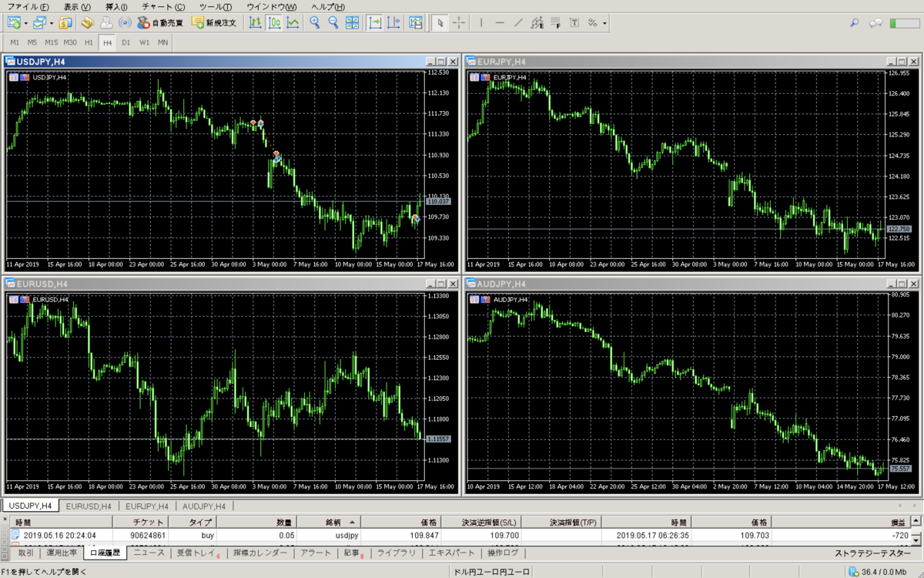This screenshot has height=578, width=924.
Task: Select the crosshair tool
Action: [459, 22]
